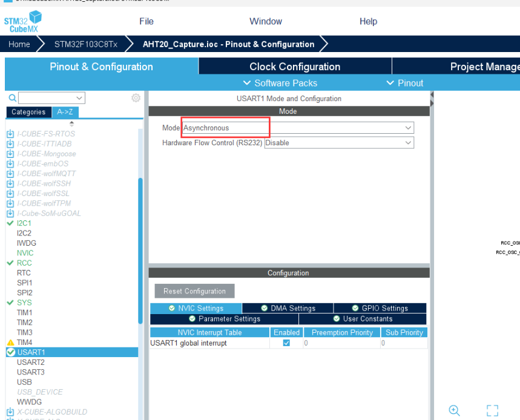Click AHT20_Capture.ioc breadcrumb item
The width and height of the screenshot is (520, 420).
click(228, 44)
